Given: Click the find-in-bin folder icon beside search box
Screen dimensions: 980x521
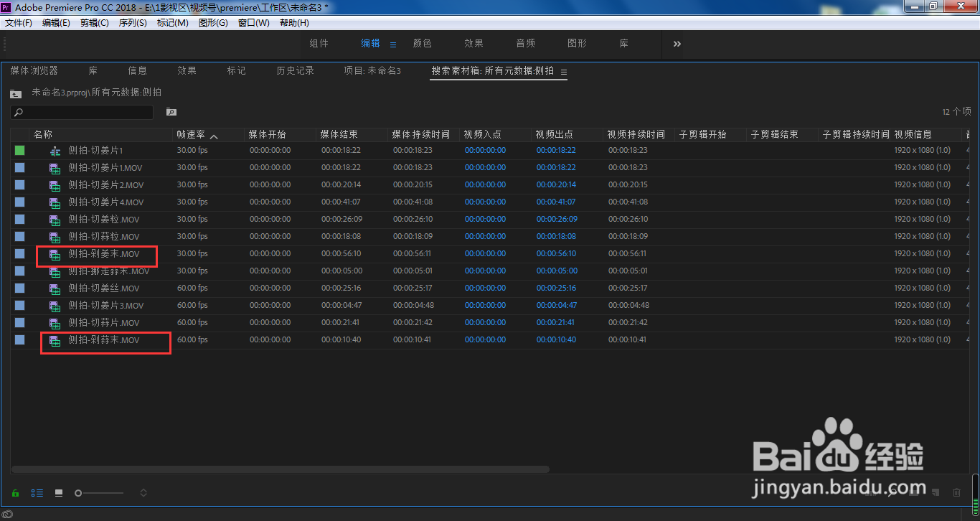Looking at the screenshot, I should click(171, 112).
